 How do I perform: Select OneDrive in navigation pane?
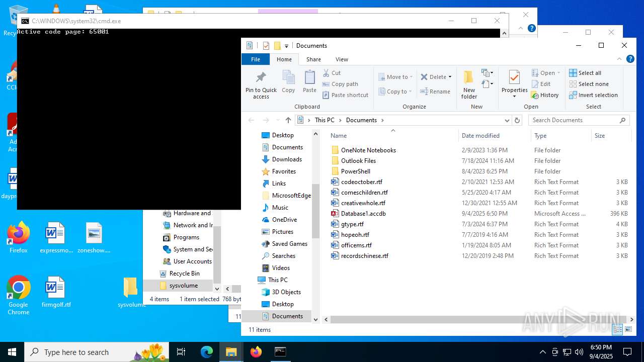(x=284, y=220)
